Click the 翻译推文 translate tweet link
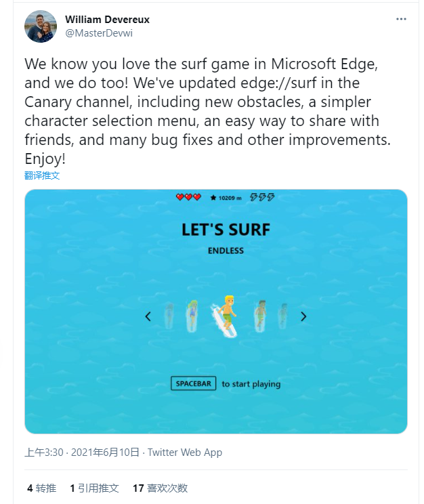Screen dimensions: 424x504 click(42, 175)
